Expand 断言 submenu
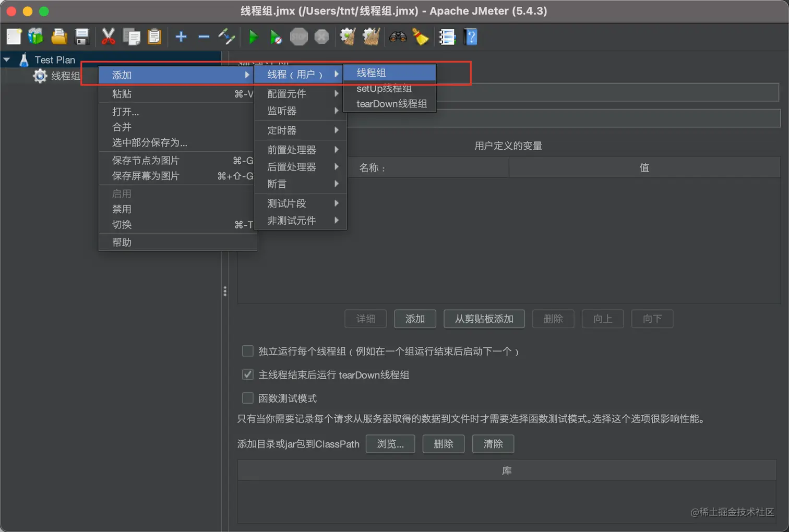789x532 pixels. (x=300, y=184)
